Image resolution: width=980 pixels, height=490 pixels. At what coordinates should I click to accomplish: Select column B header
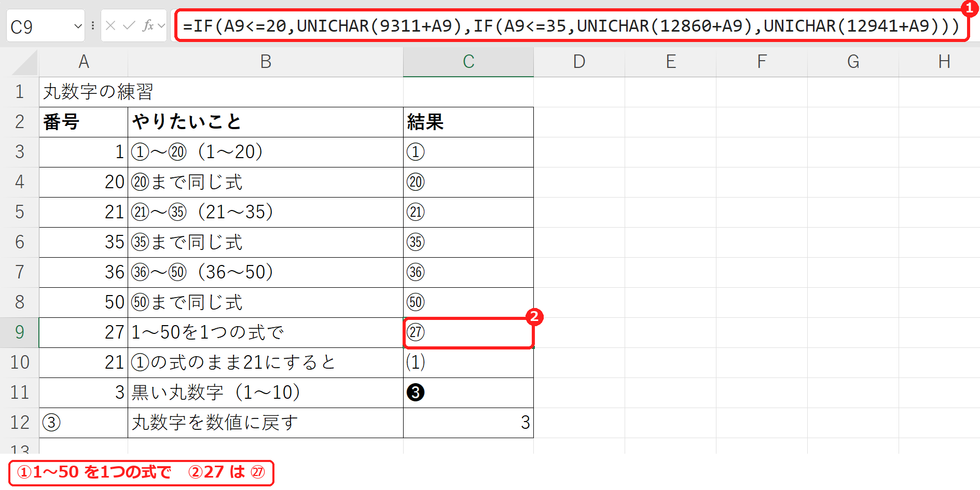266,62
